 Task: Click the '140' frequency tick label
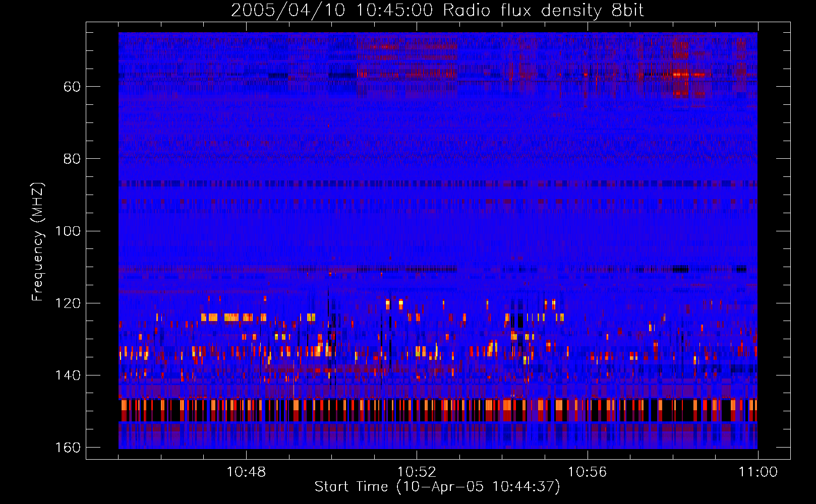[x=68, y=375]
